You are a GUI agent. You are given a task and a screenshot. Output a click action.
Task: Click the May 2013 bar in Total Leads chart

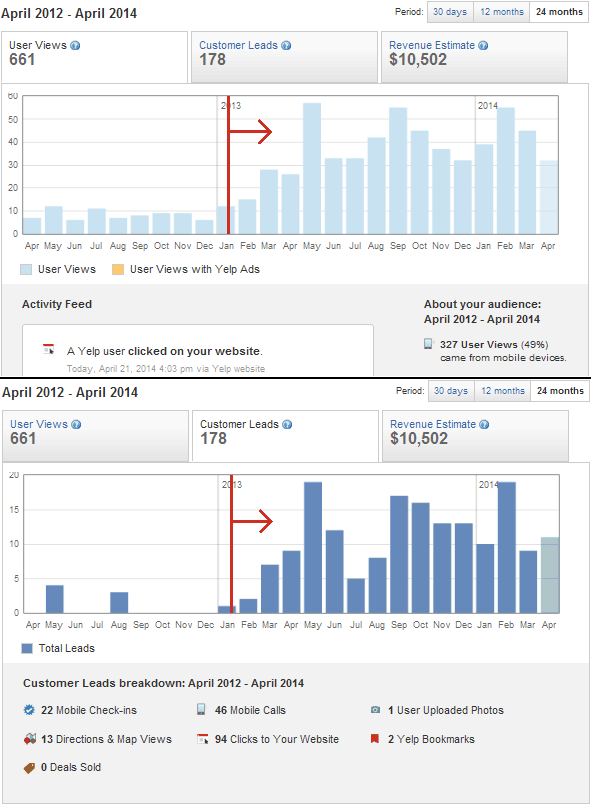[313, 547]
